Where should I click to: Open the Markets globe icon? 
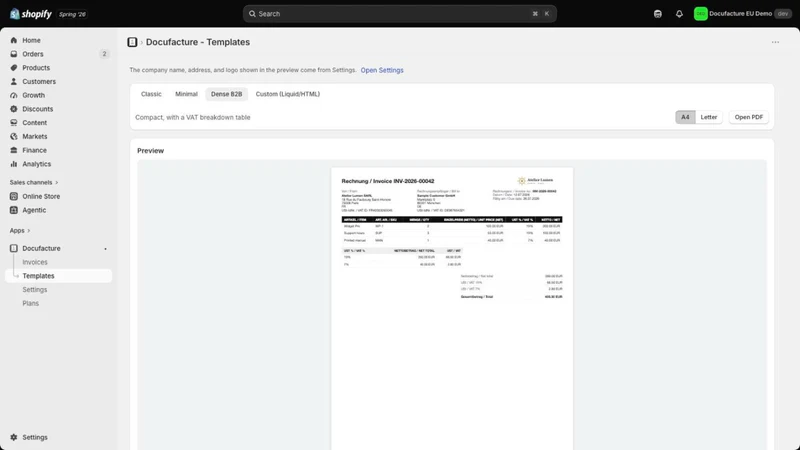tap(14, 136)
